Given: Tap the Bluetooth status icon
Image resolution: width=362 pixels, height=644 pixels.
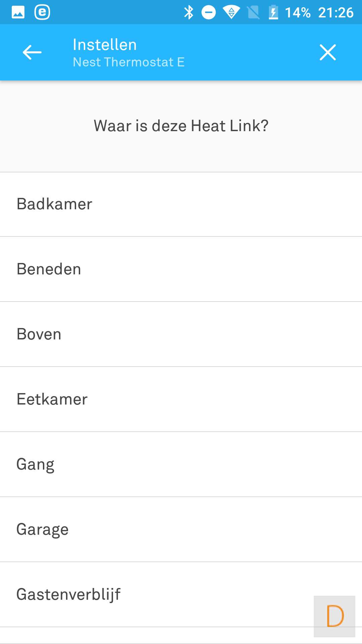Looking at the screenshot, I should [x=189, y=12].
